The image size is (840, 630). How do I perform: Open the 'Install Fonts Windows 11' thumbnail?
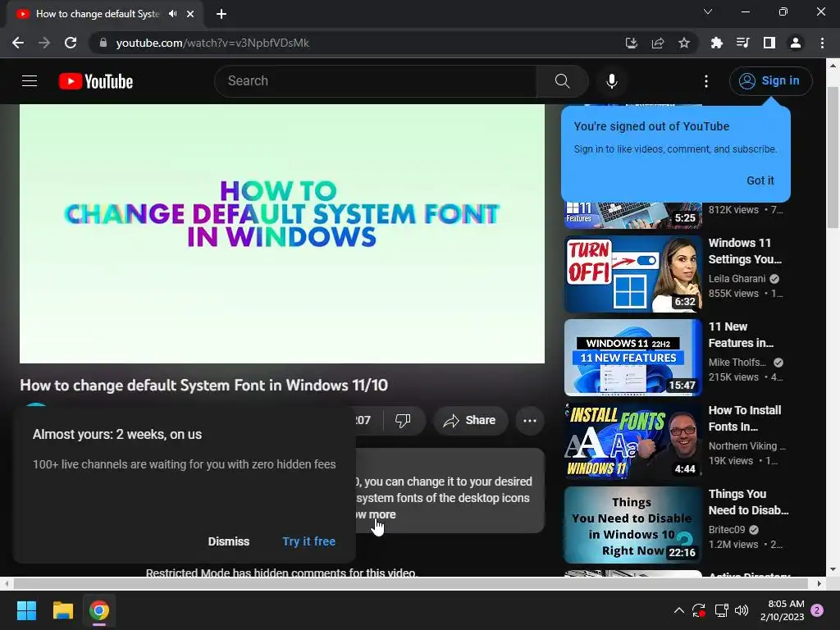(633, 441)
